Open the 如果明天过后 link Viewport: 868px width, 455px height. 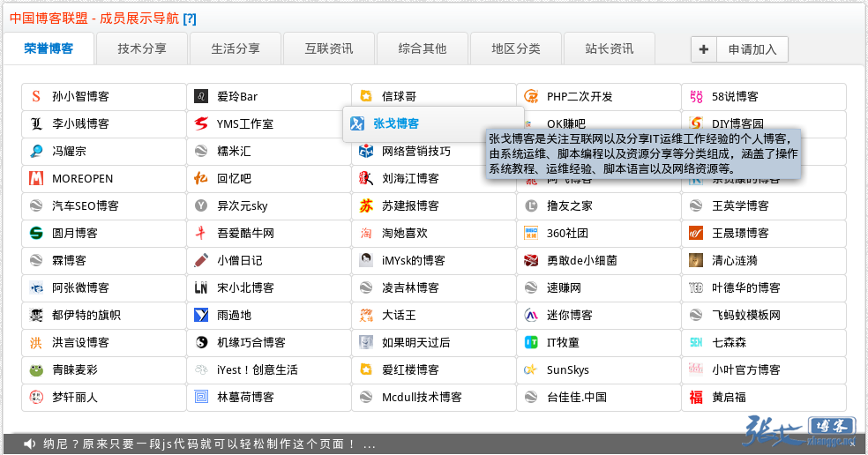[416, 343]
